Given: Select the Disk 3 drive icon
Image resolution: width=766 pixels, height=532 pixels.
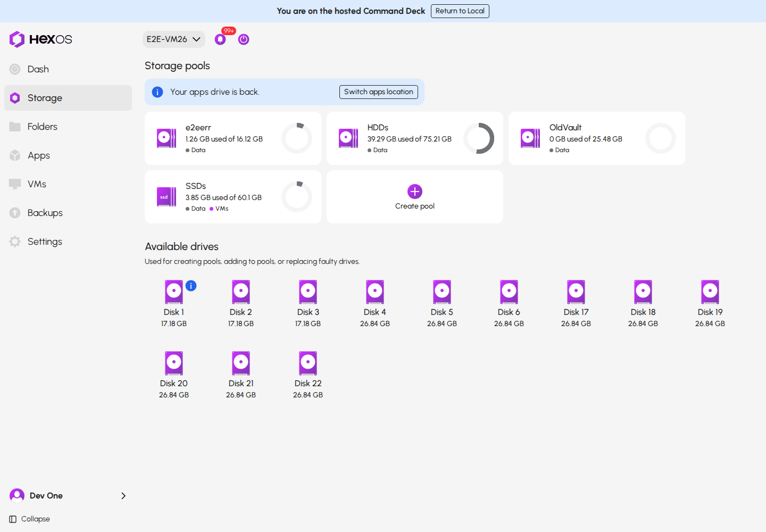Looking at the screenshot, I should (x=308, y=292).
